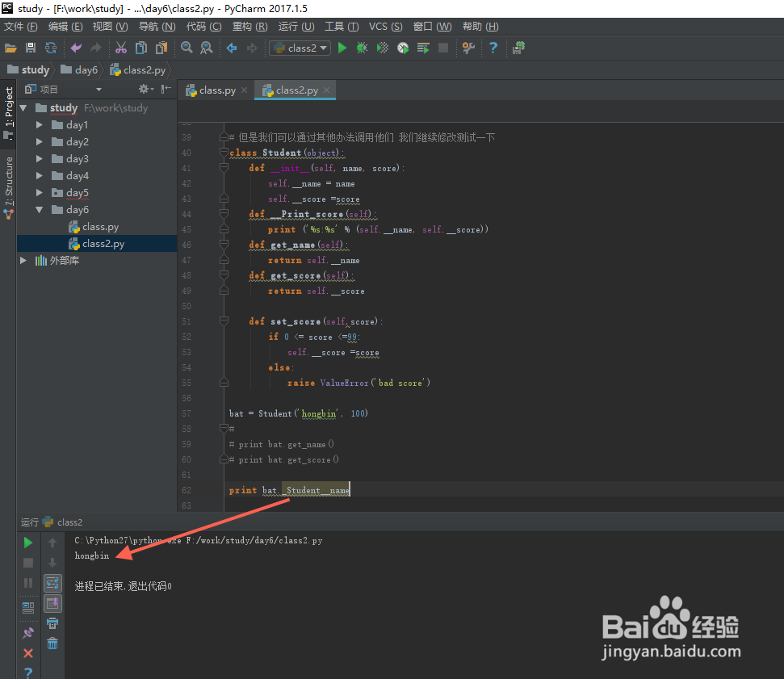Toggle scroll to end in console
Image resolution: width=784 pixels, height=679 pixels.
coord(52,603)
